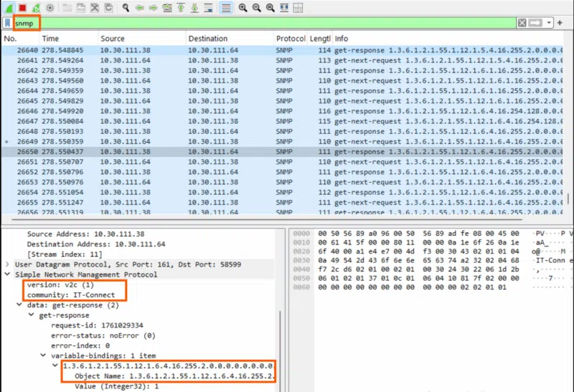
Task: Select packet number 26641
Action: tap(282, 60)
